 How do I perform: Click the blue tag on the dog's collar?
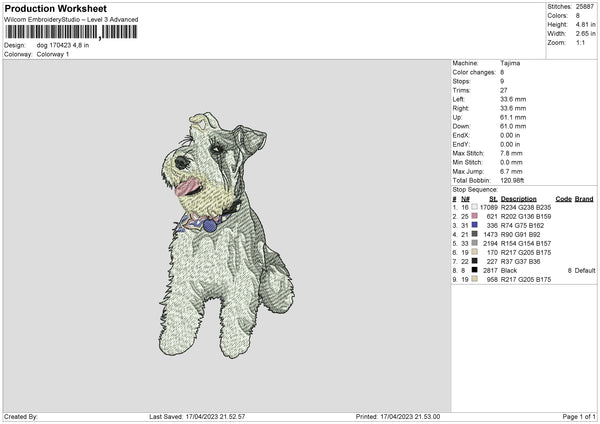pos(209,226)
